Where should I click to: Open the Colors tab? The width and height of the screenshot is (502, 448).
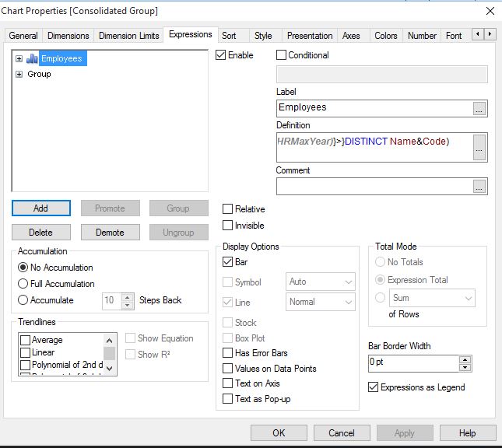pyautogui.click(x=386, y=36)
